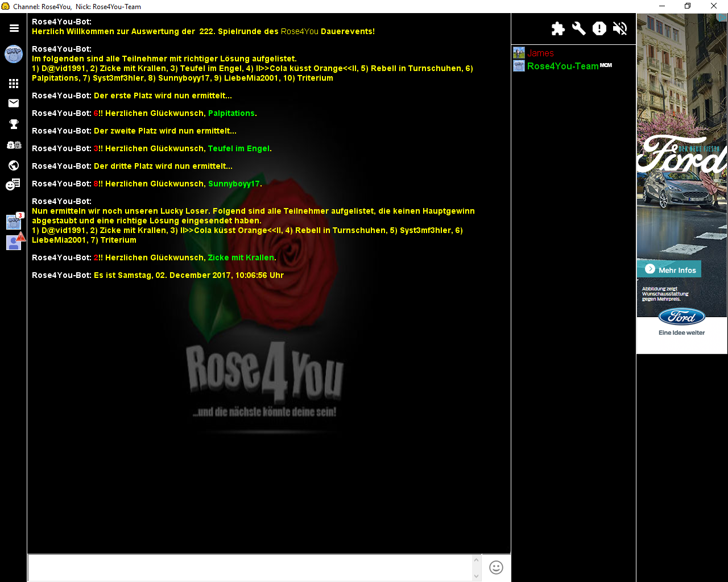Open the two-faces friends icon
The image size is (728, 582).
[14, 145]
